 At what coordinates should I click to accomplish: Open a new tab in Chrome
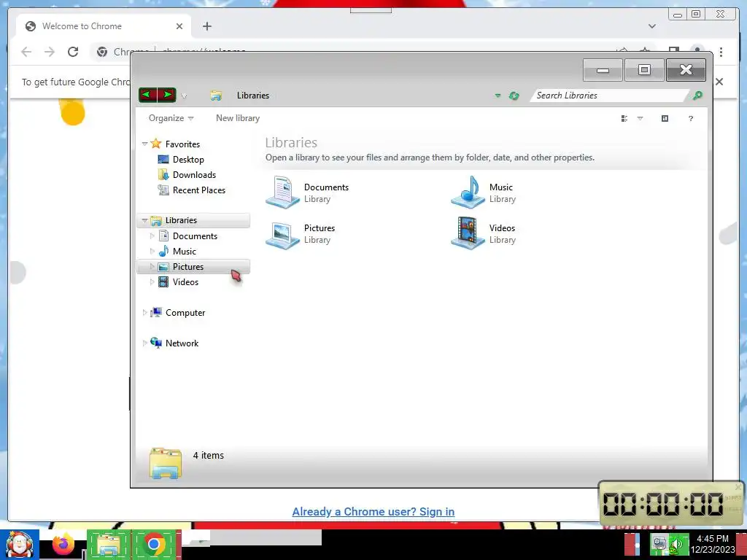pos(206,26)
